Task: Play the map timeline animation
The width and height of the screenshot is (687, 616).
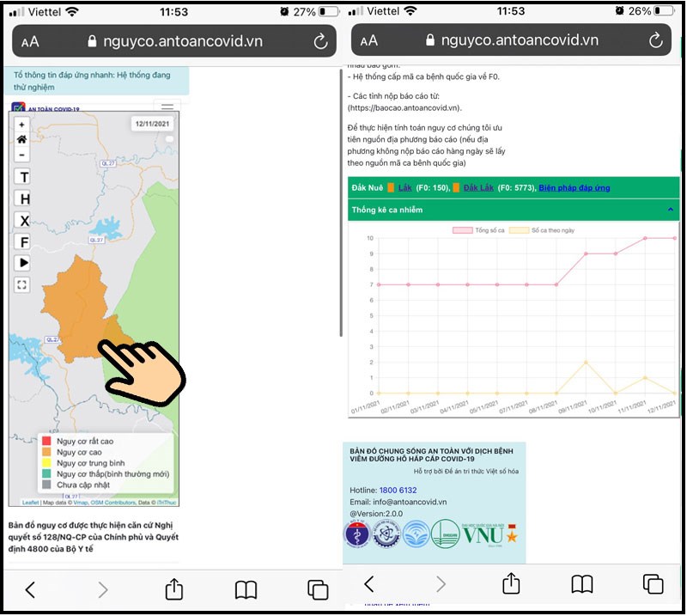Action: point(22,263)
